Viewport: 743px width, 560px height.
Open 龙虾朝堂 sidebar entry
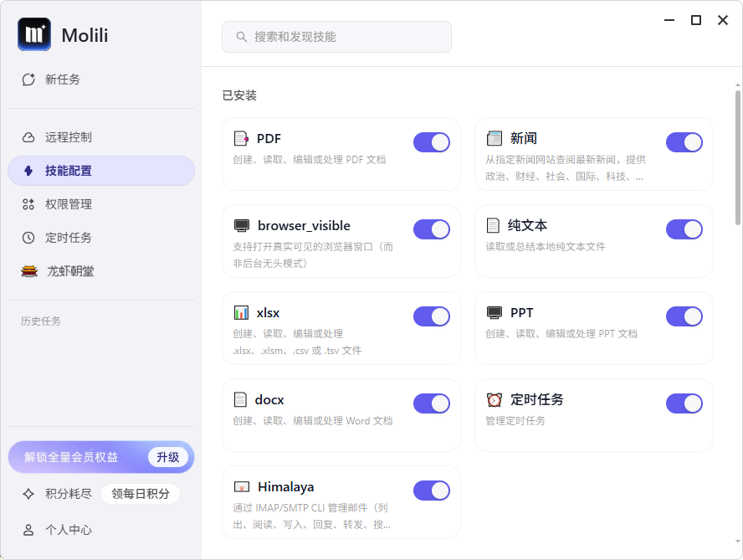(101, 271)
